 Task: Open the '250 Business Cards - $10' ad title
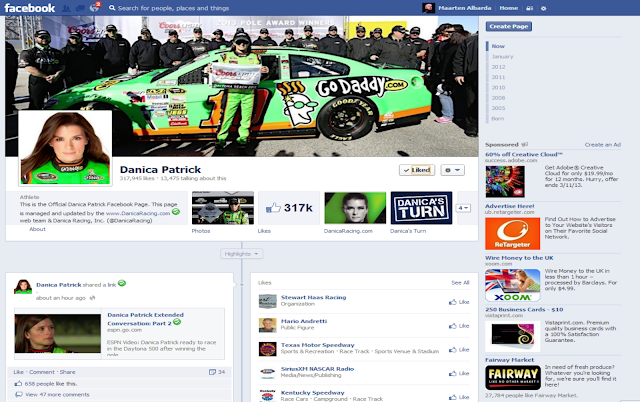coord(524,309)
